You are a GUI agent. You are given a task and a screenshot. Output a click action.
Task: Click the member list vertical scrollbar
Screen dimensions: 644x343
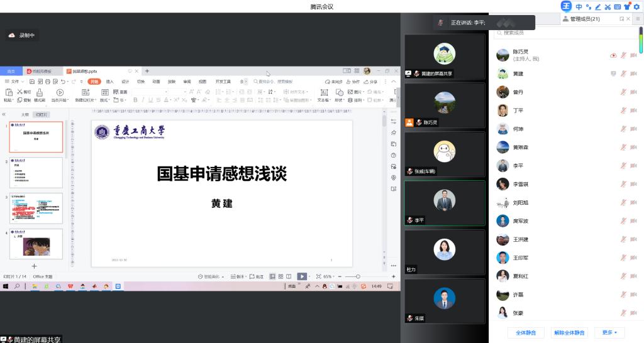coord(641,41)
